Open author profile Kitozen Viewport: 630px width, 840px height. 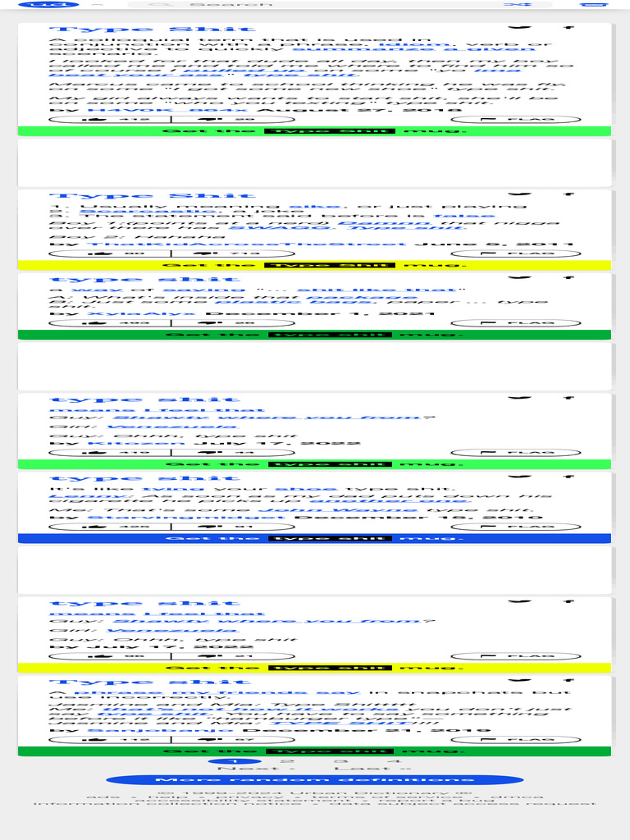click(135, 444)
